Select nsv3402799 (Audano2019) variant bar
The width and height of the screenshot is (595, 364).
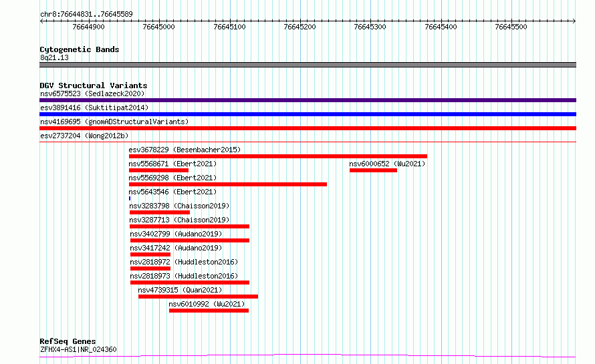(x=190, y=240)
